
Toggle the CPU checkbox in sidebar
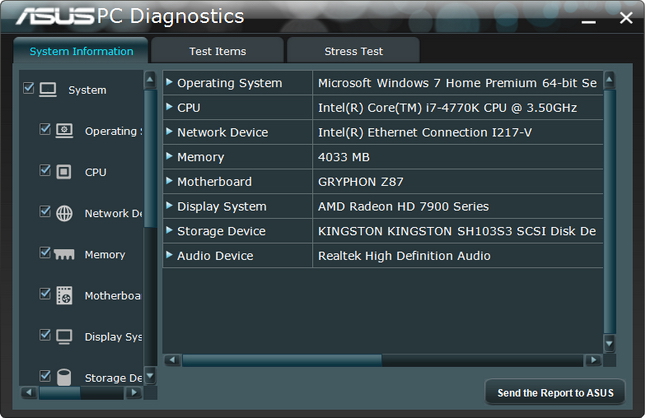coord(45,170)
